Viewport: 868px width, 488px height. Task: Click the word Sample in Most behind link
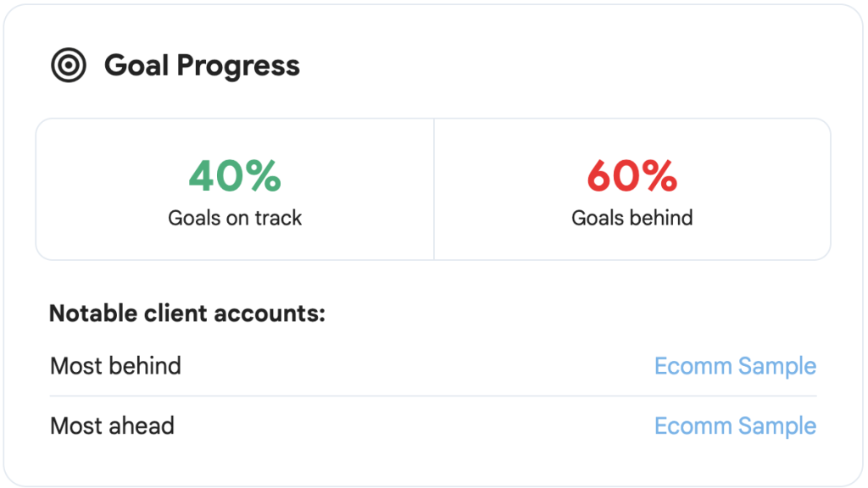click(x=778, y=368)
